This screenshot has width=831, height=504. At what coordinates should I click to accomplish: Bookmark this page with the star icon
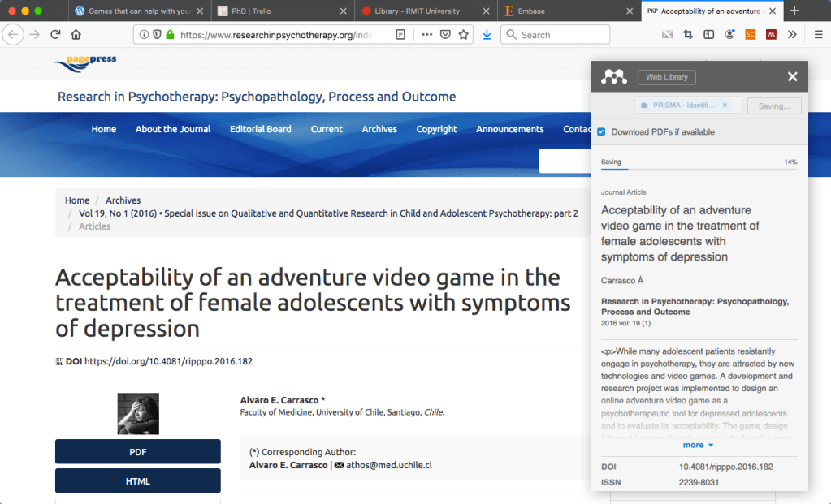click(x=464, y=35)
